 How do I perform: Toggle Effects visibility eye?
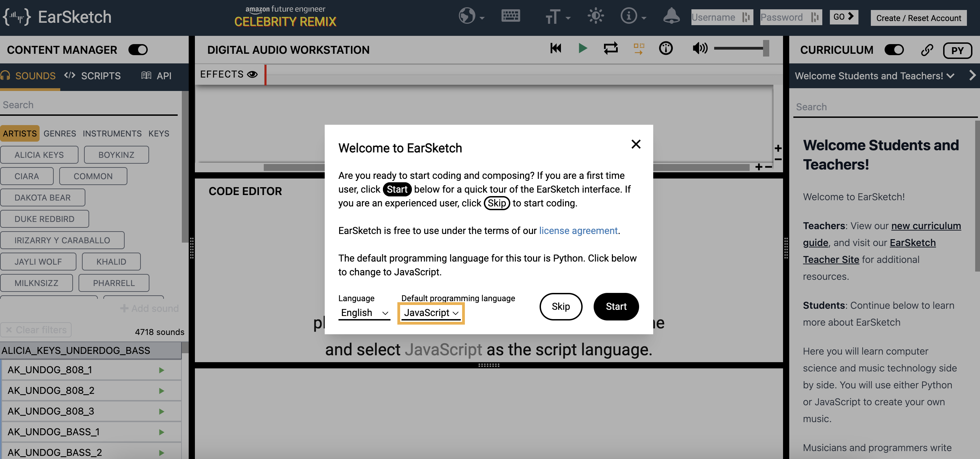point(252,74)
